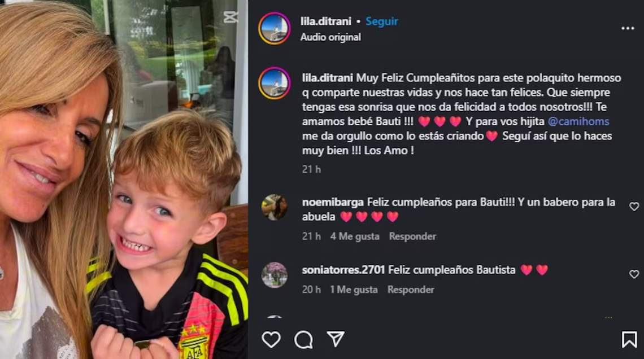644x359 pixels.
Task: Open the three-dot more options menu
Action: tap(628, 28)
